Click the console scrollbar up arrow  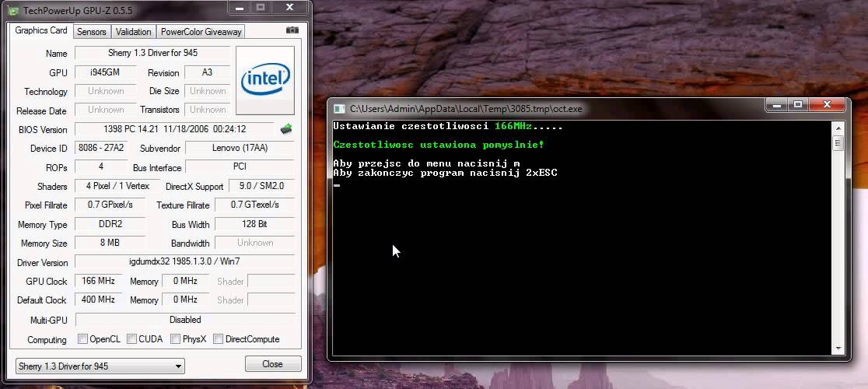point(838,128)
